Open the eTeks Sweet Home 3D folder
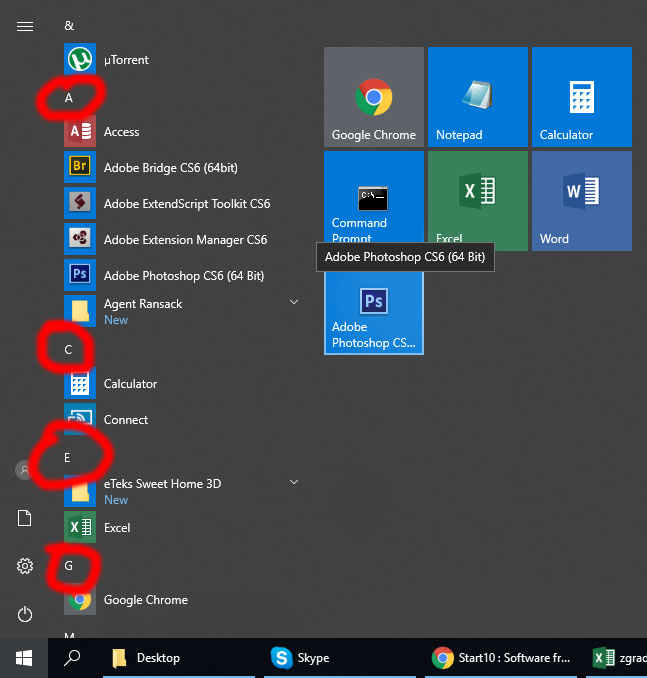 [182, 491]
